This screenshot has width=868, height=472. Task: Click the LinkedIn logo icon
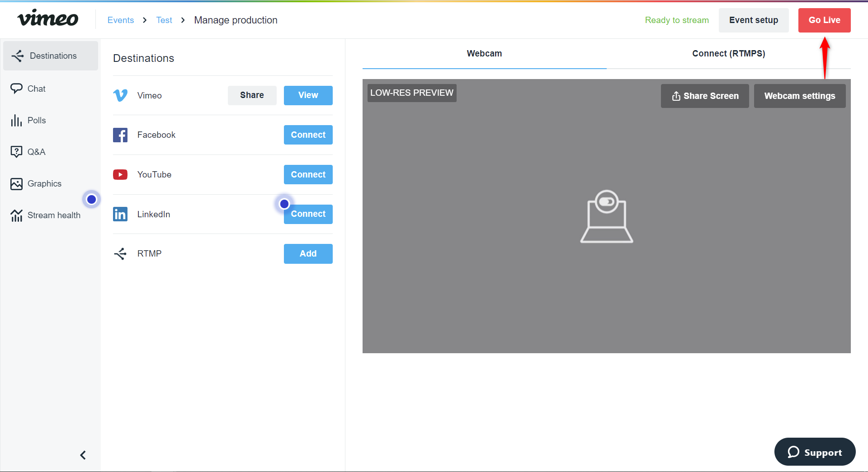[x=120, y=214]
